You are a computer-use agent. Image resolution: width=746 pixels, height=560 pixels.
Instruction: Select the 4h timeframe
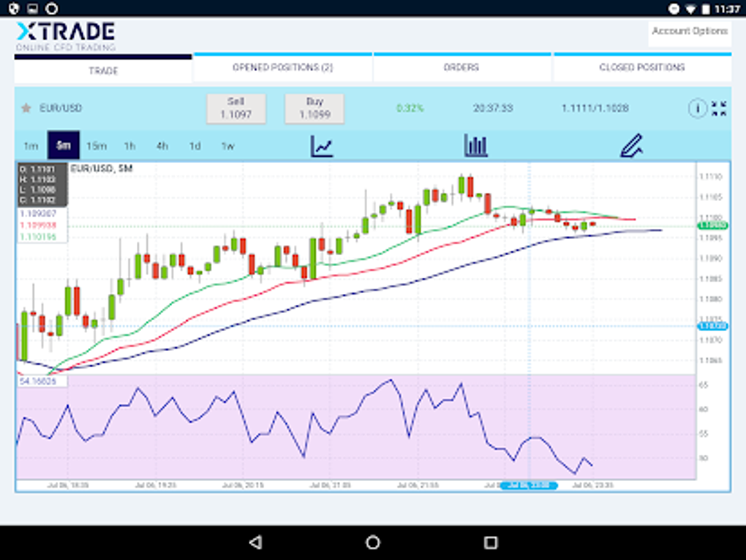162,145
